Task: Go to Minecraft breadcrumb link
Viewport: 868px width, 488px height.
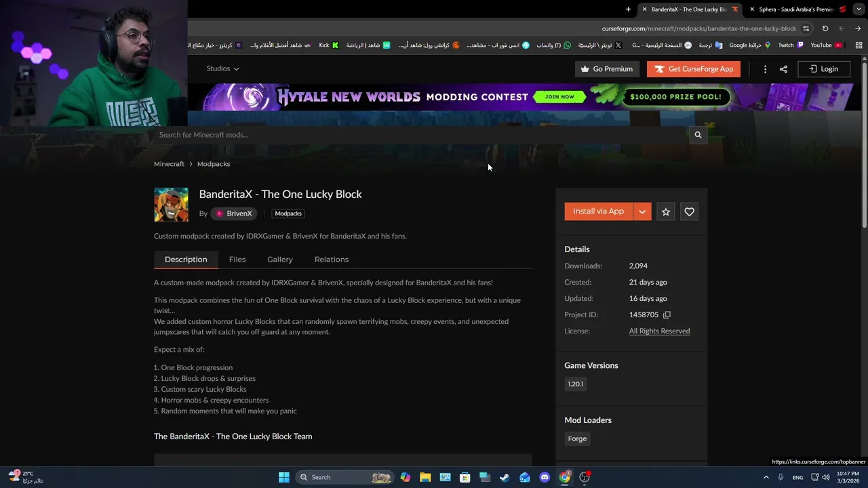Action: pos(169,164)
